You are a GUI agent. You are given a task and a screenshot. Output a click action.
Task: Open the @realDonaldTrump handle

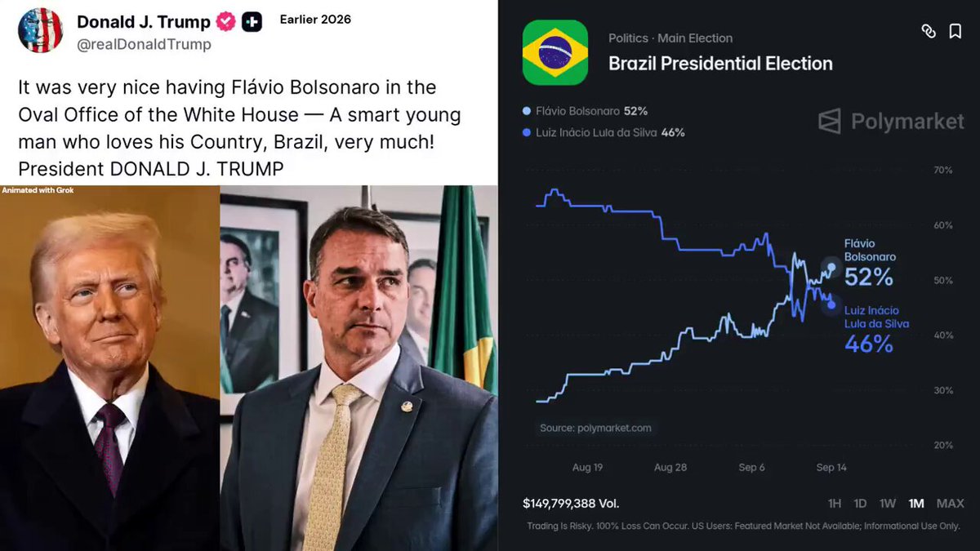point(144,44)
